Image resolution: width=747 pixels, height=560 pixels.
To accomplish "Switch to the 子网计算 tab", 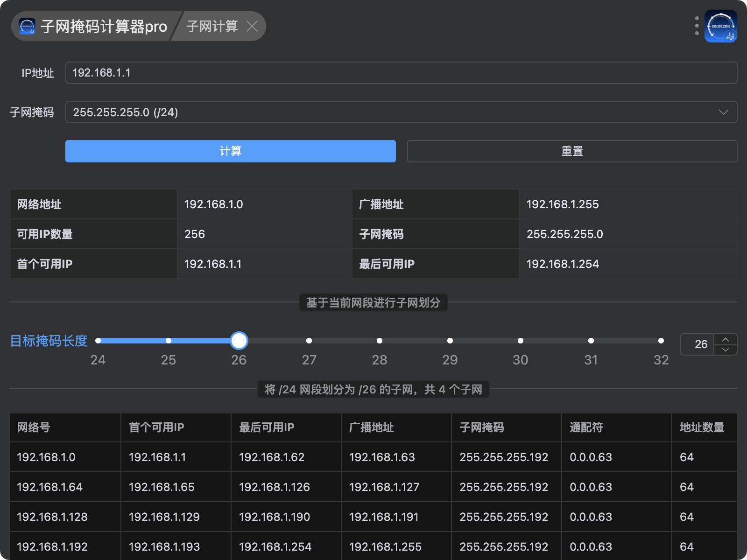I will [212, 26].
